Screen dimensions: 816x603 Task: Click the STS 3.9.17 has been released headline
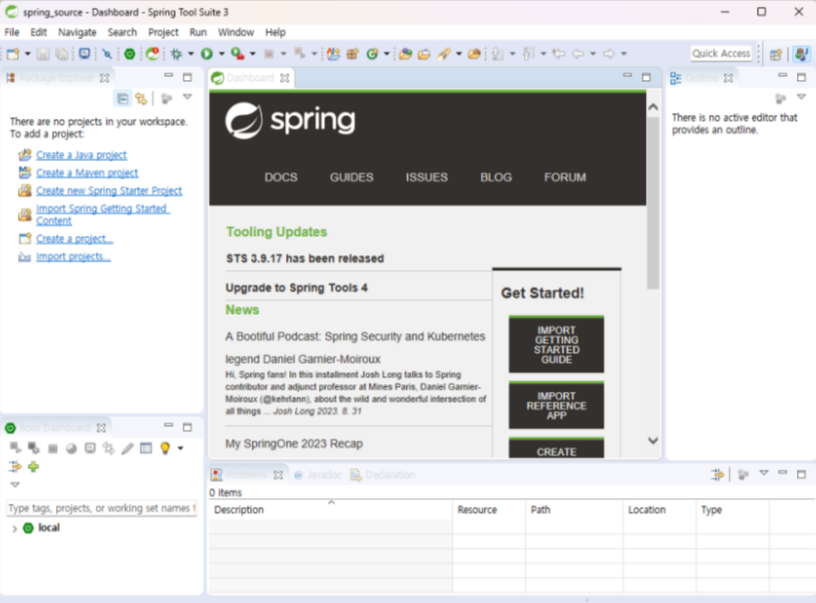305,259
